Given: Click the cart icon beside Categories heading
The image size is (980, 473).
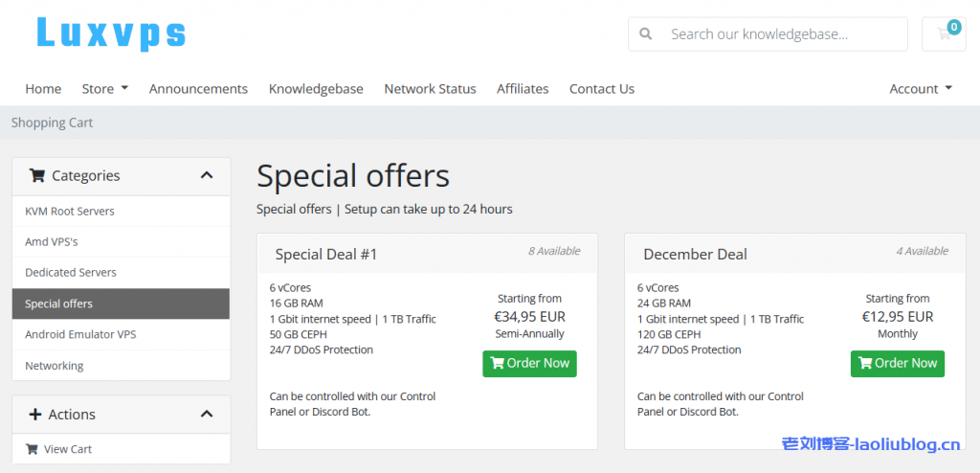Looking at the screenshot, I should pos(37,176).
